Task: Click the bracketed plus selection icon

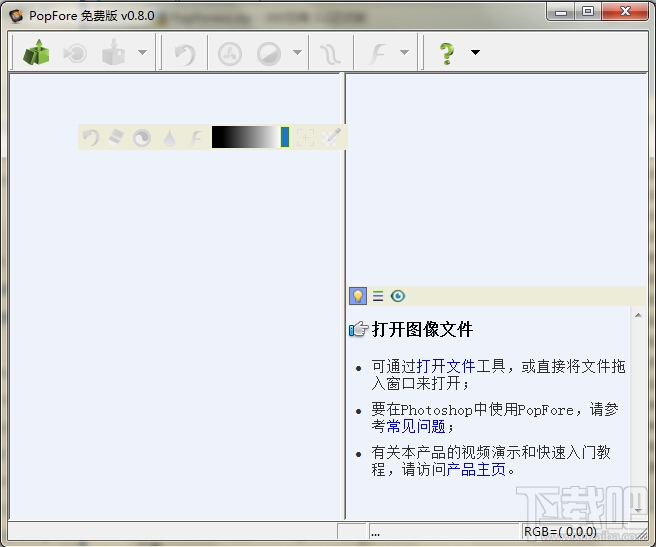Action: coord(305,138)
